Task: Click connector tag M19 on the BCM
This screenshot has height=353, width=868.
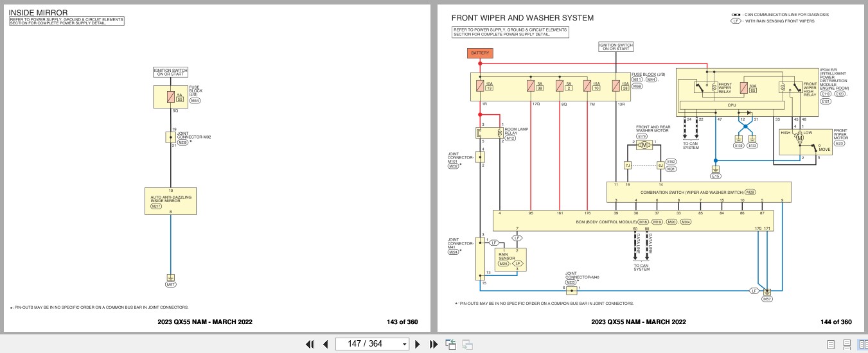Action: click(x=656, y=221)
